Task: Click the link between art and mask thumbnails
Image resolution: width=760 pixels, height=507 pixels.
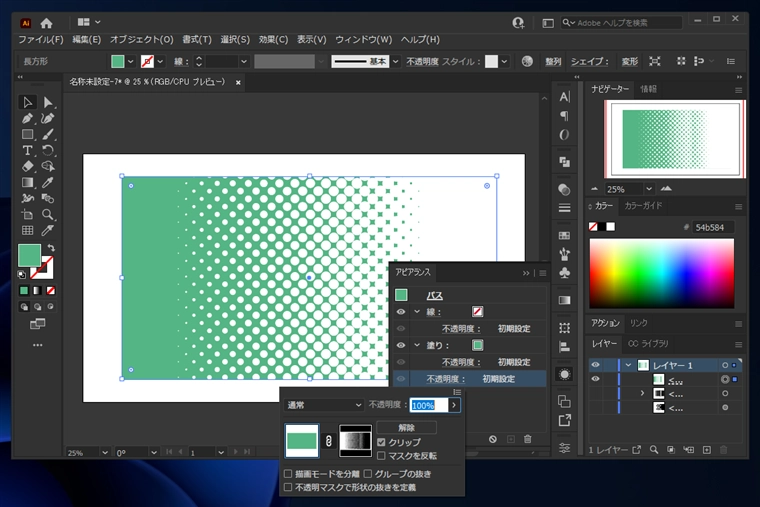Action: [x=329, y=441]
